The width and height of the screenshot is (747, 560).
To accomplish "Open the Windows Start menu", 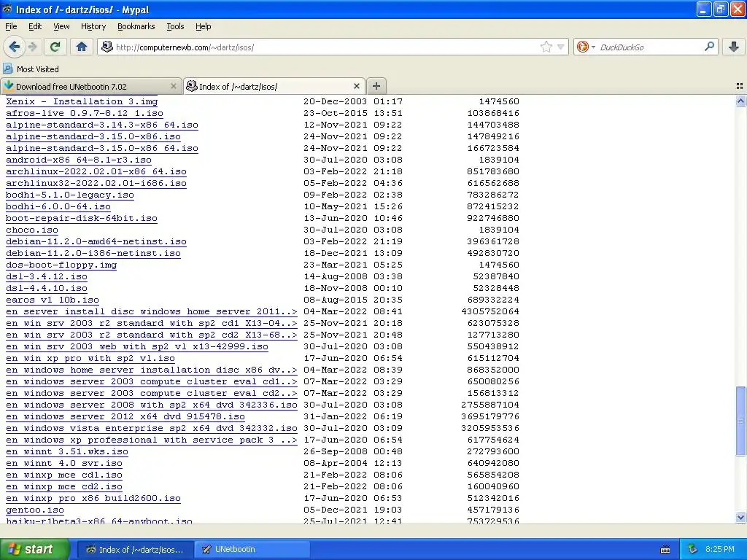I will tap(34, 549).
